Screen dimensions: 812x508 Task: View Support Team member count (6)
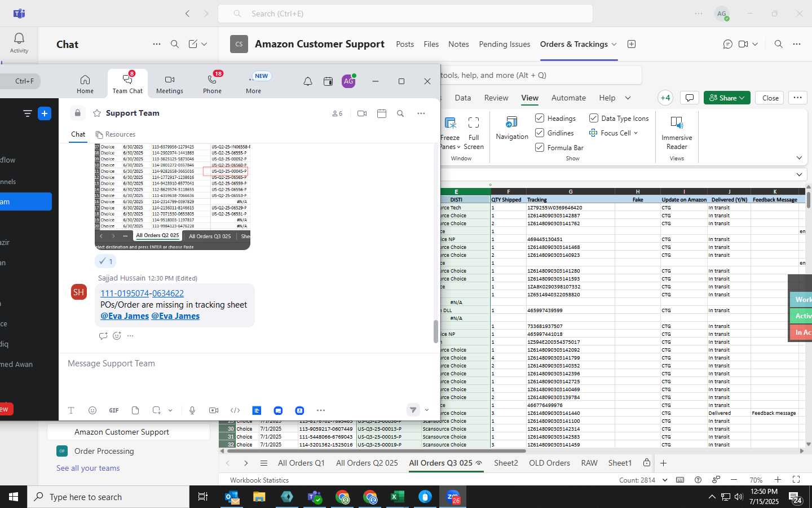tap(337, 113)
